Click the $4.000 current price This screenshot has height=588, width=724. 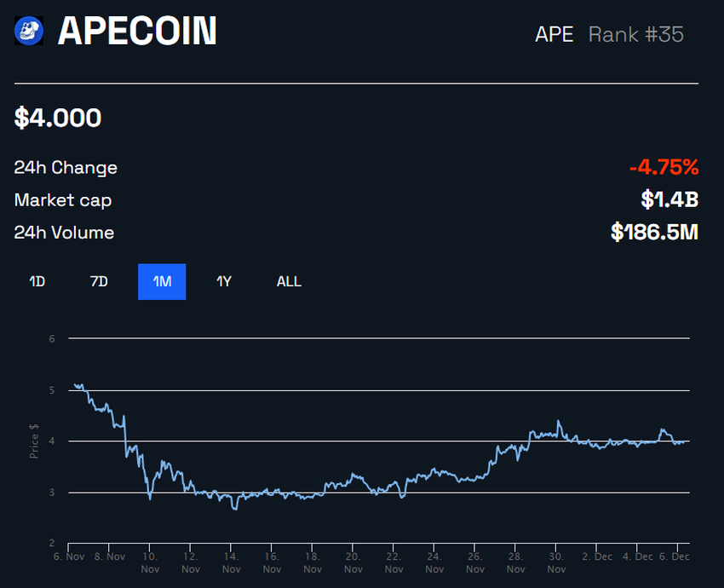pos(58,118)
